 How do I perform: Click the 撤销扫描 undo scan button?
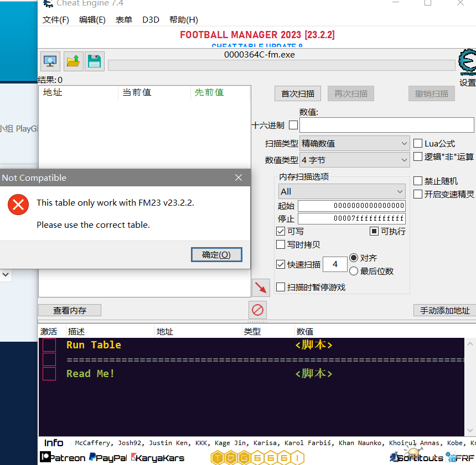click(x=432, y=94)
